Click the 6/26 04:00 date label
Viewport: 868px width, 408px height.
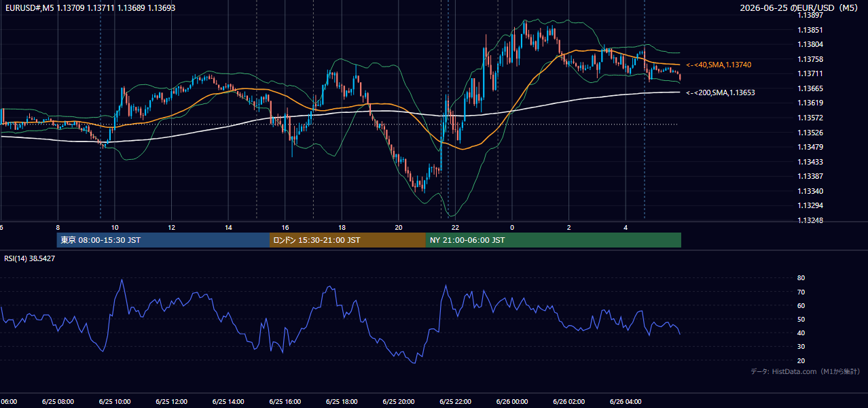click(x=626, y=402)
